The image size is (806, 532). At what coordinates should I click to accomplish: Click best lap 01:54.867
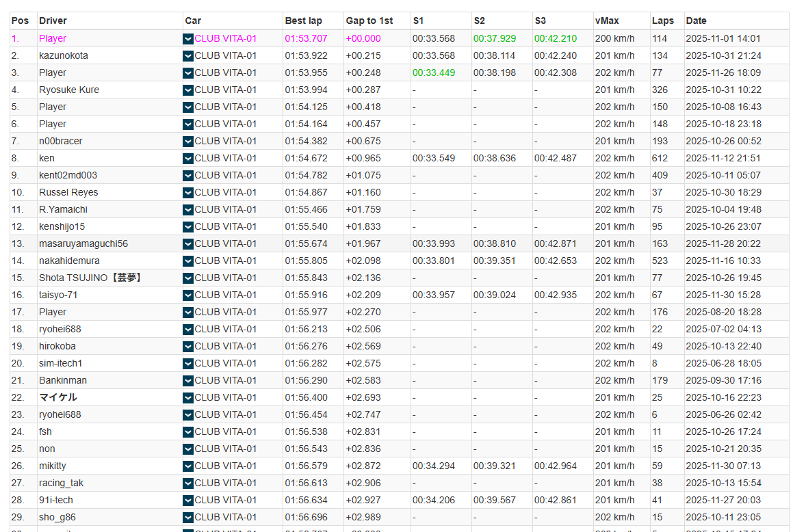point(307,193)
